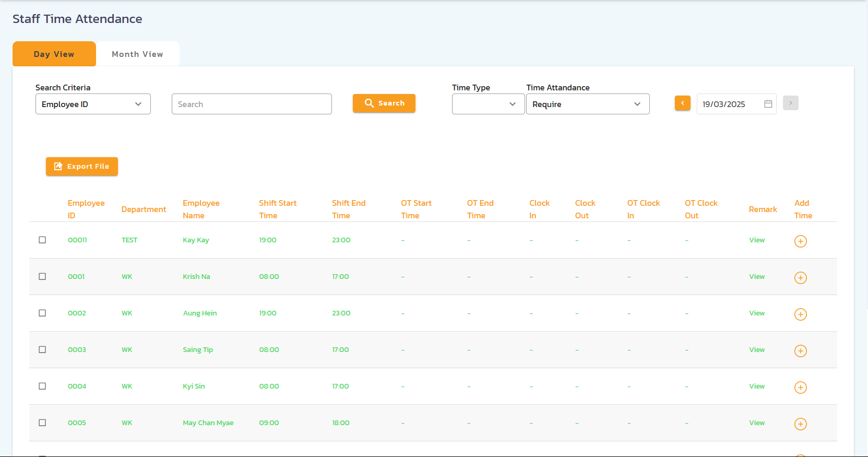Add time for Saing Tip row
This screenshot has height=457, width=868.
[x=800, y=350]
